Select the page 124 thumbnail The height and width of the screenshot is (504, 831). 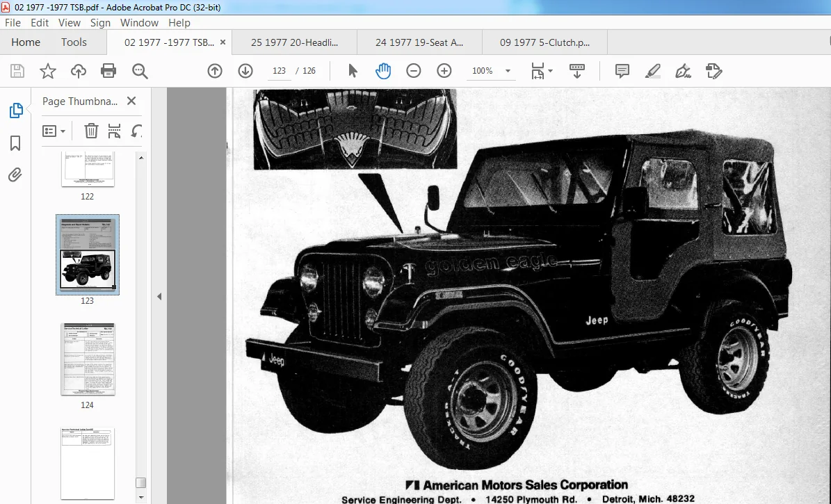(x=88, y=359)
